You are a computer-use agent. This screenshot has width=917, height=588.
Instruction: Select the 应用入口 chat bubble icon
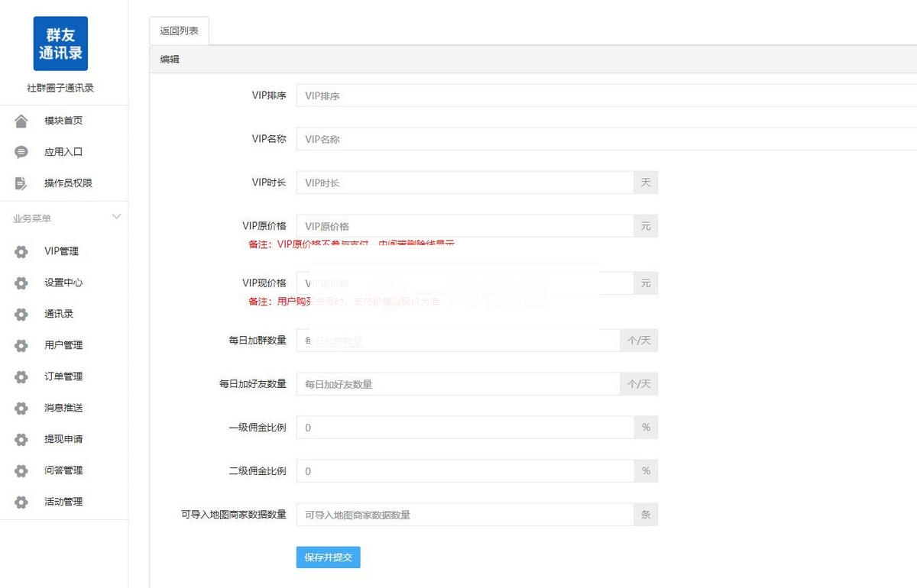coord(21,151)
